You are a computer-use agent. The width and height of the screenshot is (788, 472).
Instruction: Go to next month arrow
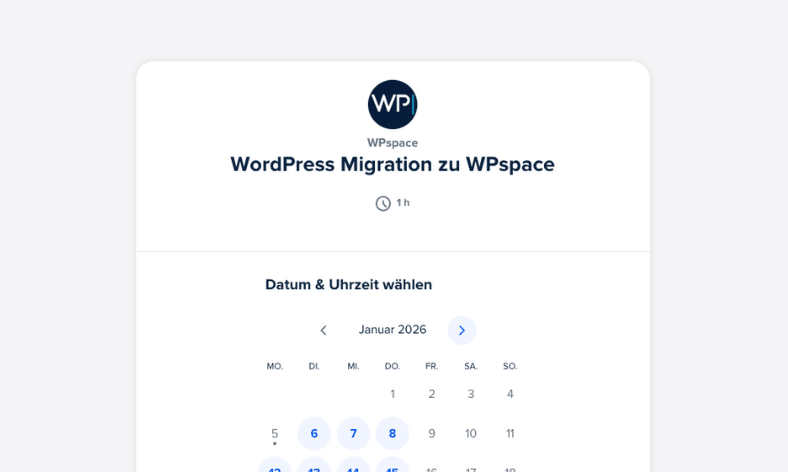[x=462, y=330]
